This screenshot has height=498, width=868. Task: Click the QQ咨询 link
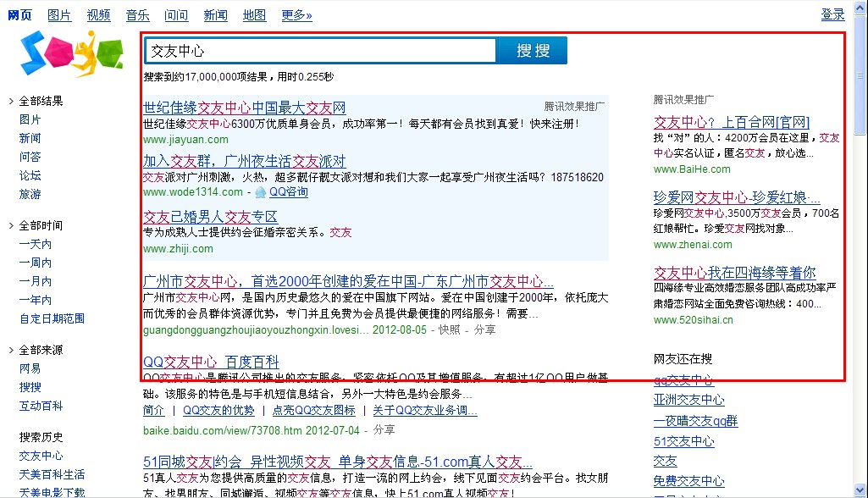pyautogui.click(x=289, y=192)
